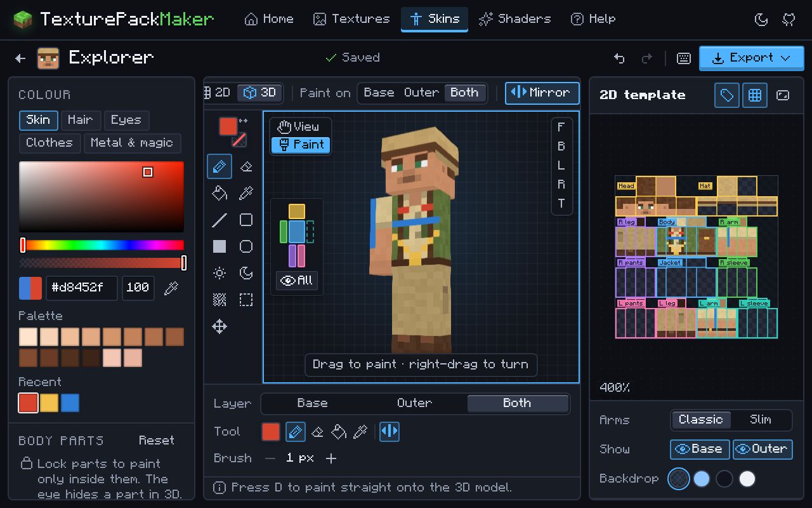Image resolution: width=812 pixels, height=508 pixels.
Task: Select the marquee selection tool
Action: pos(246,300)
